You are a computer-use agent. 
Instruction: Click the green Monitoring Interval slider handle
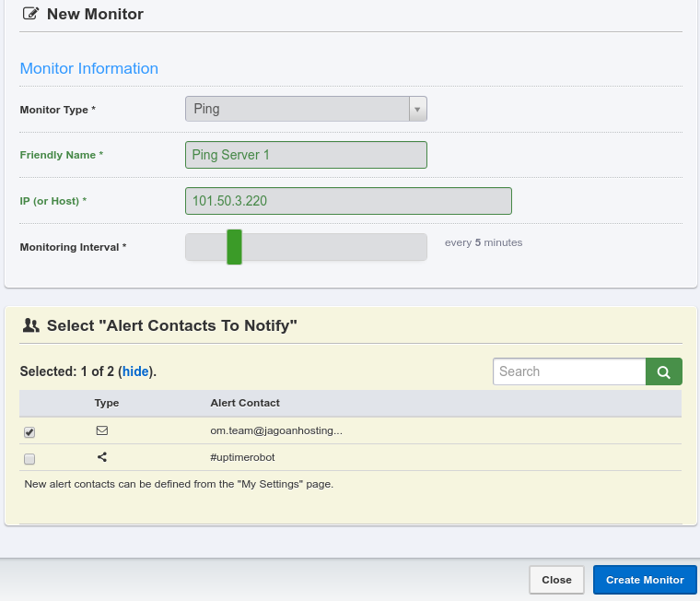[x=234, y=247]
